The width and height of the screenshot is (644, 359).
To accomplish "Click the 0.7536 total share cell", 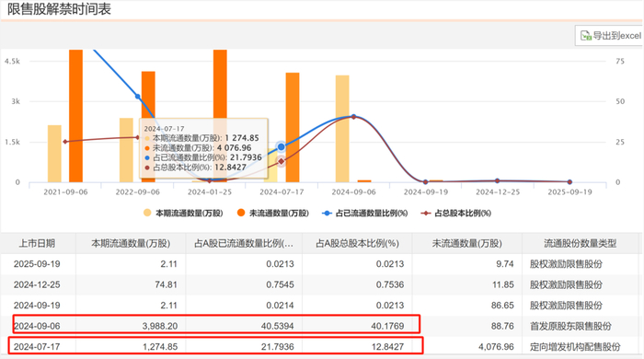I will (390, 284).
